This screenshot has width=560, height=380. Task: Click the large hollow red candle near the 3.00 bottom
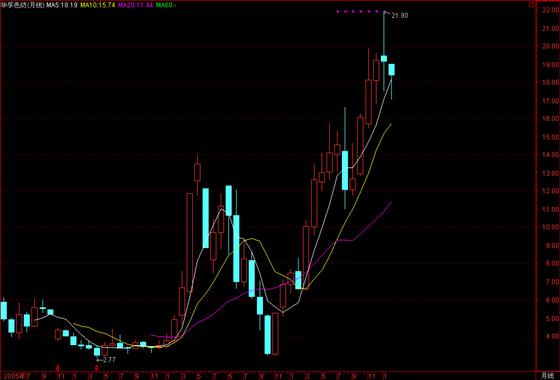275,334
